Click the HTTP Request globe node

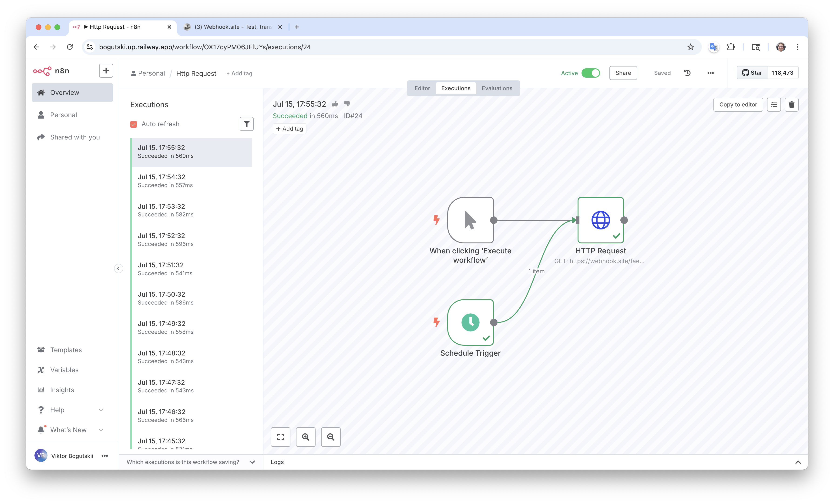pos(600,220)
